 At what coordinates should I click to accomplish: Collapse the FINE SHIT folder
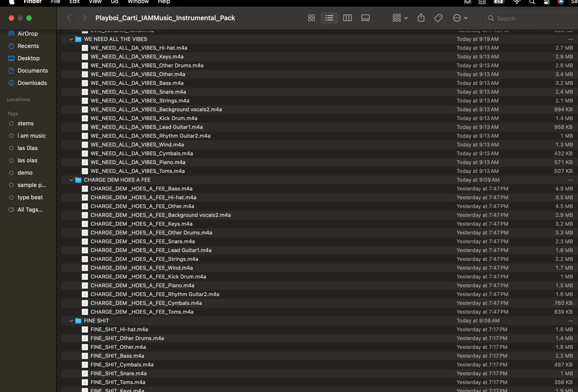point(71,321)
